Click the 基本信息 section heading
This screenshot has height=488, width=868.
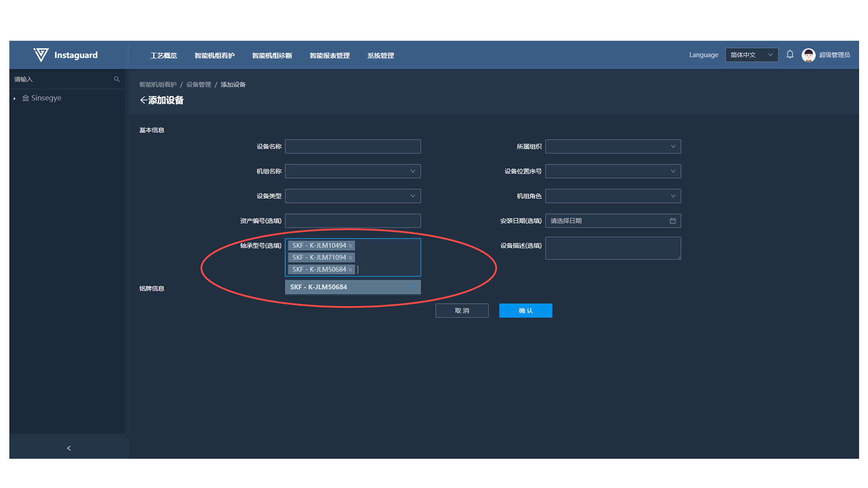152,130
